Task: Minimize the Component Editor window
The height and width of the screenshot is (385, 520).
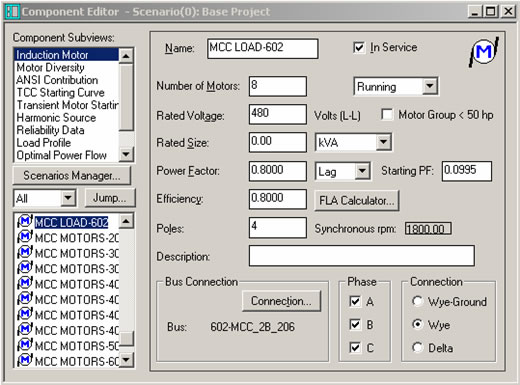Action: 475,12
